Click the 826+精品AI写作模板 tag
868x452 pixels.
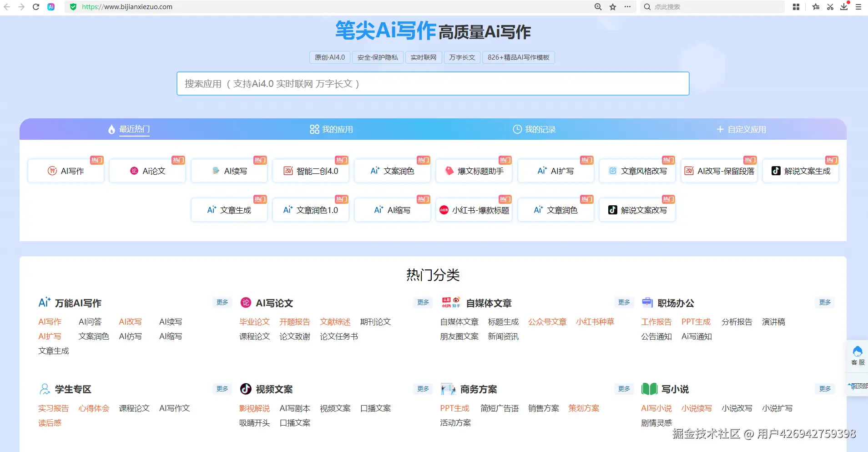pos(519,57)
